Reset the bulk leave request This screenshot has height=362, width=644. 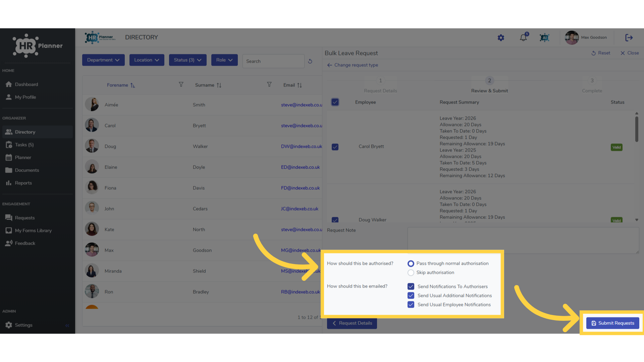pos(601,53)
